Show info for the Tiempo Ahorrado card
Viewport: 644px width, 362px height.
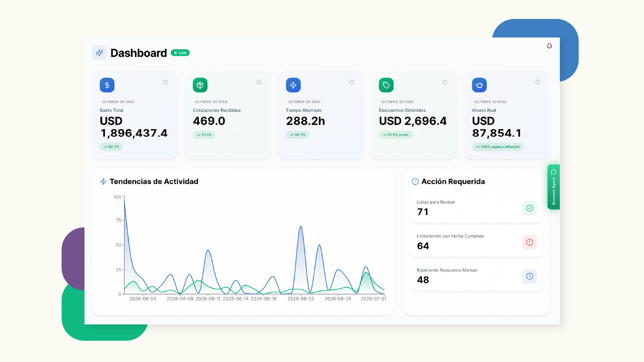click(352, 82)
